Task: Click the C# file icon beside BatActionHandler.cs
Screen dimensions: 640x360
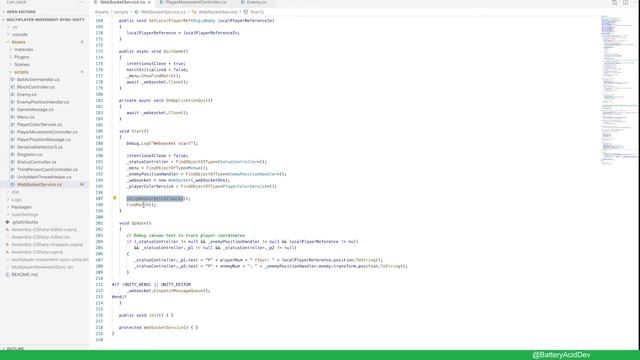Action: coord(13,80)
